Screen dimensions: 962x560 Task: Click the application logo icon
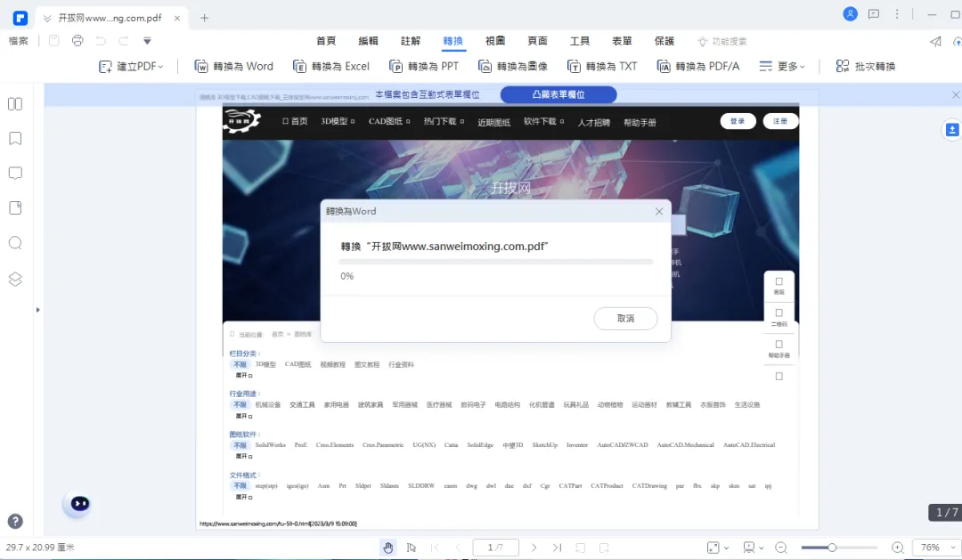20,18
